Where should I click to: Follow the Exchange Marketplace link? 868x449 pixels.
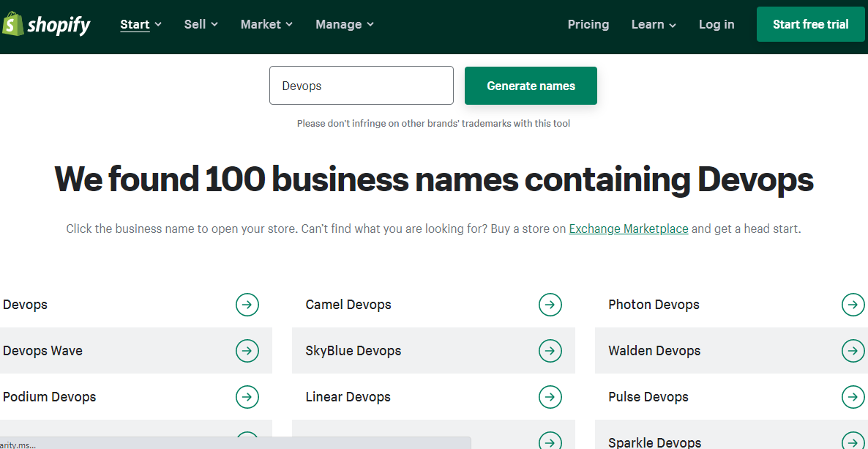[629, 229]
